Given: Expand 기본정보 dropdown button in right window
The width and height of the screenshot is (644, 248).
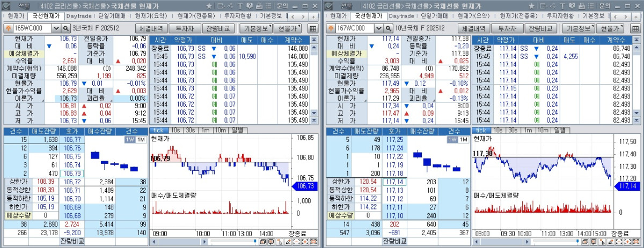Looking at the screenshot, I should [579, 28].
